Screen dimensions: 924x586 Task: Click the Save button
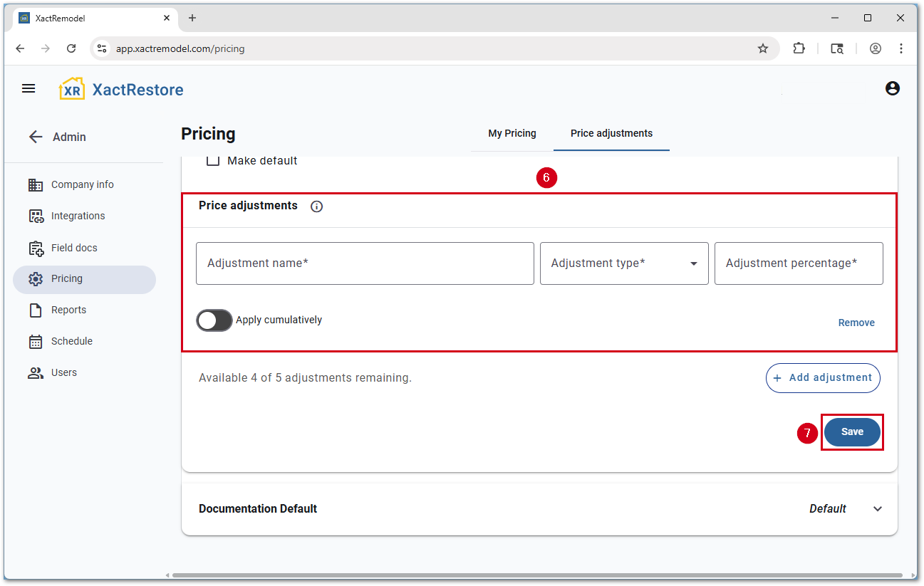[x=852, y=432]
